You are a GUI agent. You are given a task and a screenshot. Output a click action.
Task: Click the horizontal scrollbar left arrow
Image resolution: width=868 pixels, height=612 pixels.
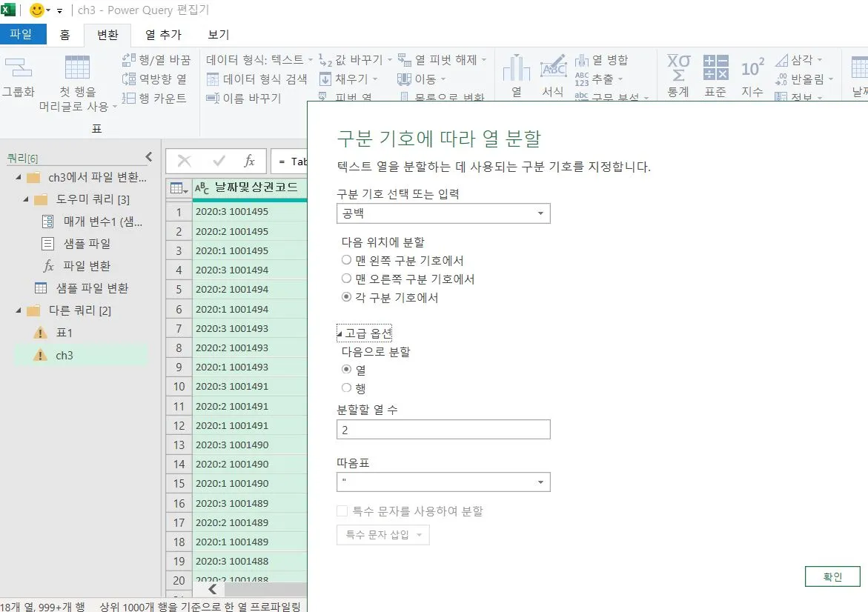213,590
